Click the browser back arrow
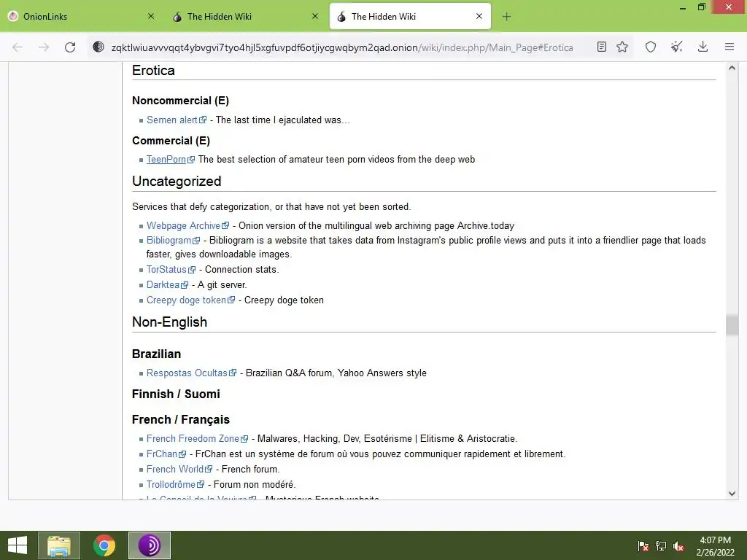747x560 pixels. click(x=18, y=47)
